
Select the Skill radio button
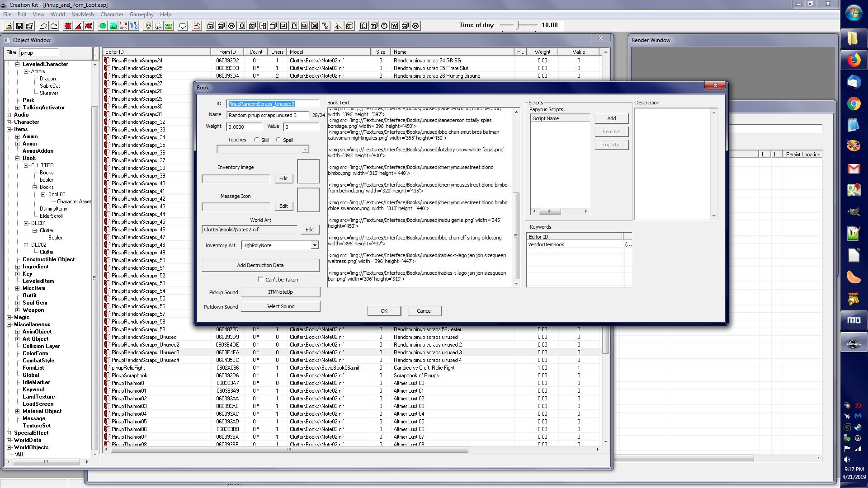pyautogui.click(x=257, y=140)
